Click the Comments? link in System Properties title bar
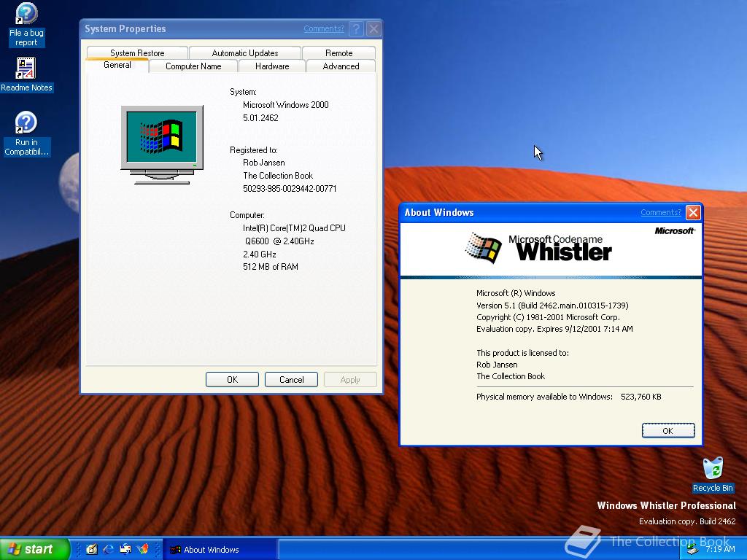The width and height of the screenshot is (747, 560). pos(324,28)
